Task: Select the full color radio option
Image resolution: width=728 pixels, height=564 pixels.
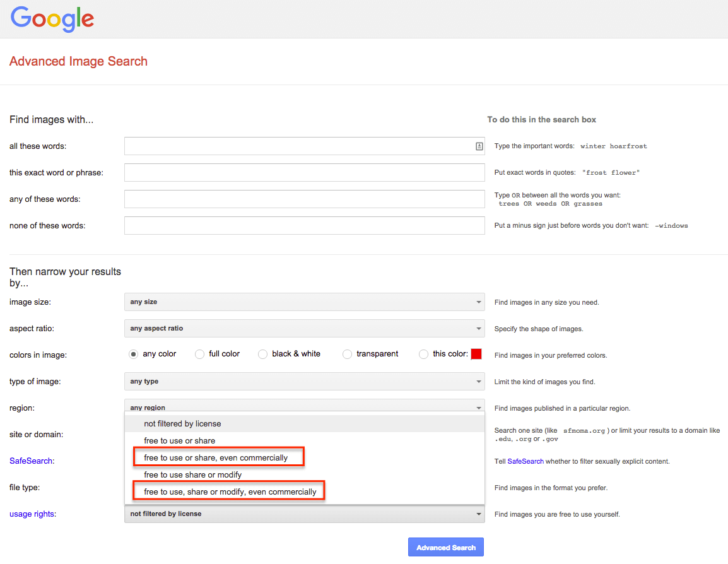Action: (199, 354)
